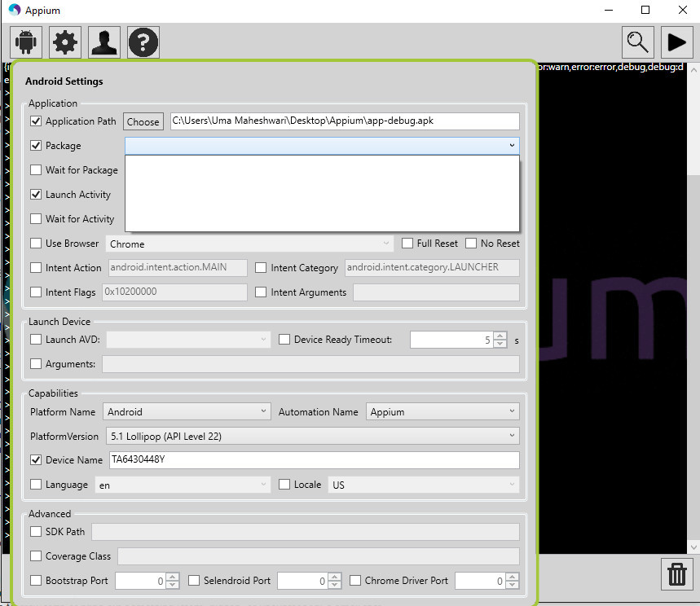Image resolution: width=700 pixels, height=606 pixels.
Task: Maximize the Appium window
Action: coord(645,10)
